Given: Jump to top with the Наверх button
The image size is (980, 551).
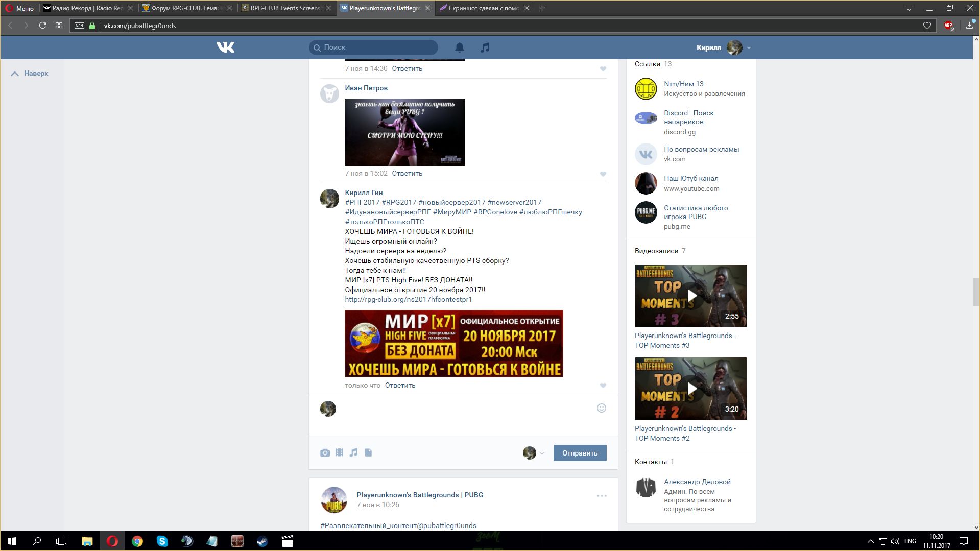Looking at the screenshot, I should pyautogui.click(x=30, y=74).
